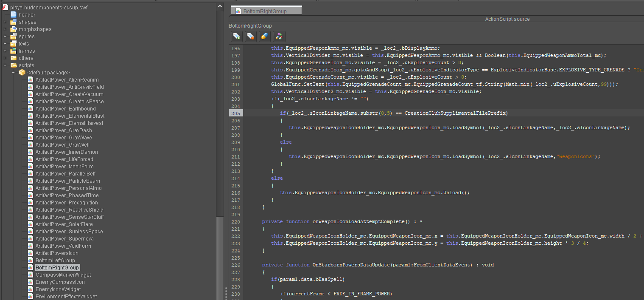Click the flash icon beside playerhudcomponents-ccsup.swf
The width and height of the screenshot is (644, 300).
tap(5, 7)
